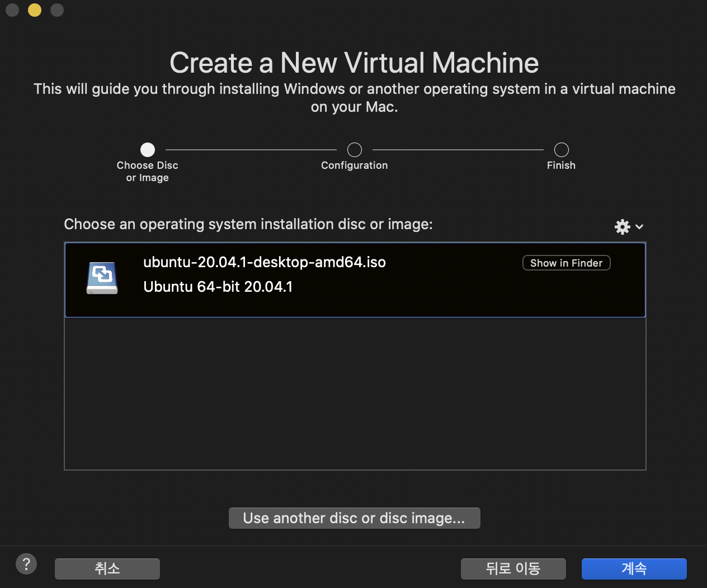707x588 pixels.
Task: Click the Configuration step circle
Action: (x=355, y=150)
